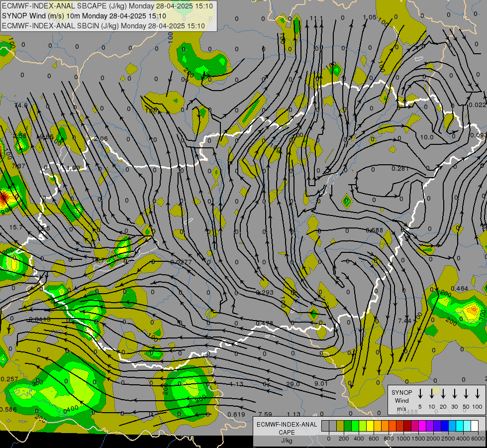Click the 1000 tick label on the colour scale
This screenshot has height=448, width=487.
403,439
